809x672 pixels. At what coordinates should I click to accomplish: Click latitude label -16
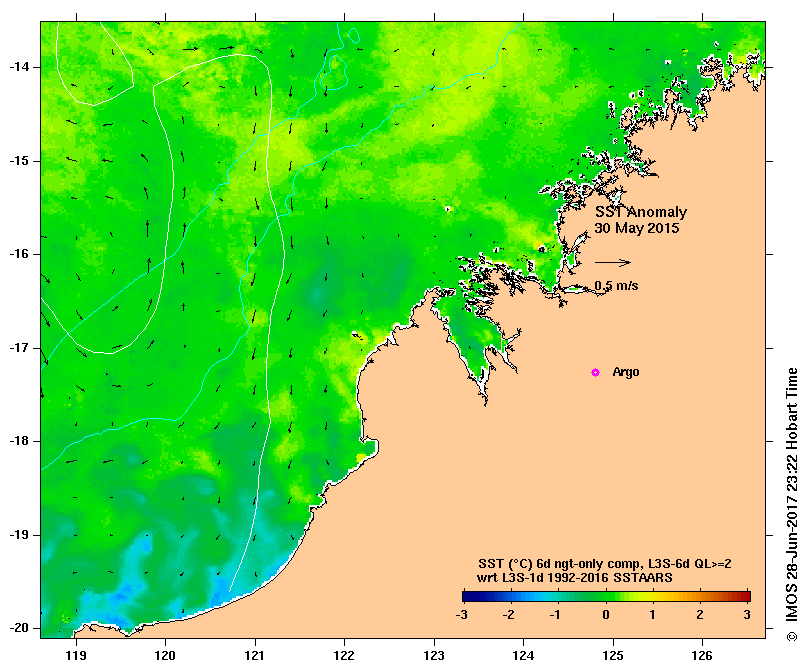point(19,254)
